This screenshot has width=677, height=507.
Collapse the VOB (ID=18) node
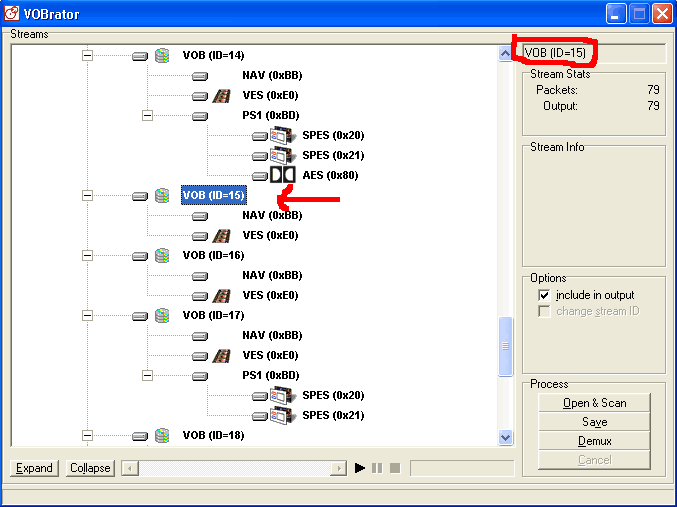pyautogui.click(x=87, y=435)
